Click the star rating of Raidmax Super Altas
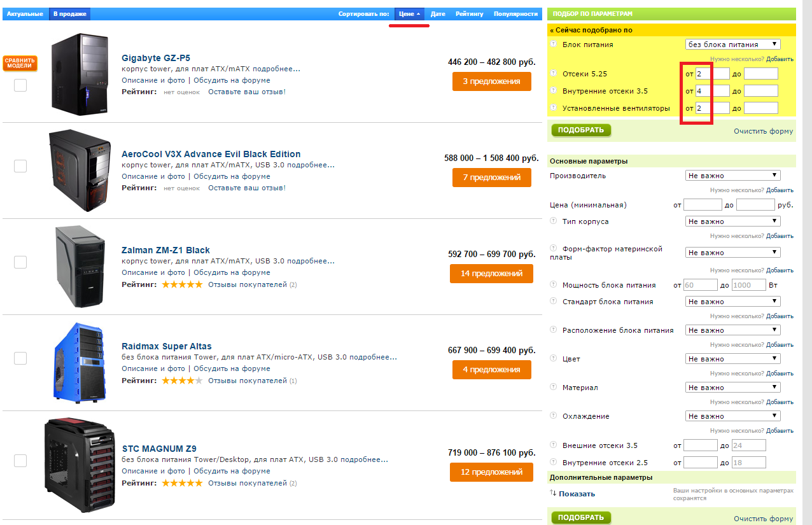 click(x=182, y=381)
